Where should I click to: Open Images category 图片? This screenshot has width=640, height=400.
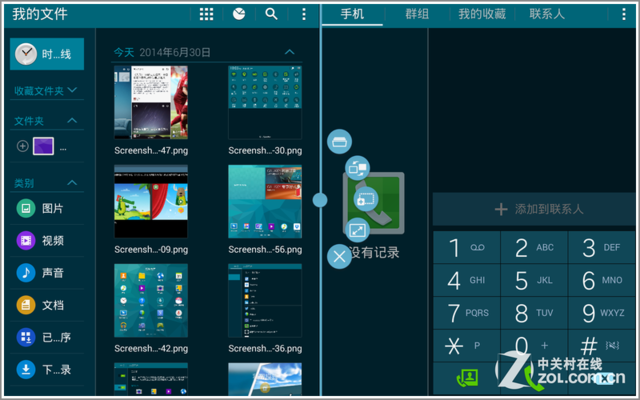[x=47, y=208]
